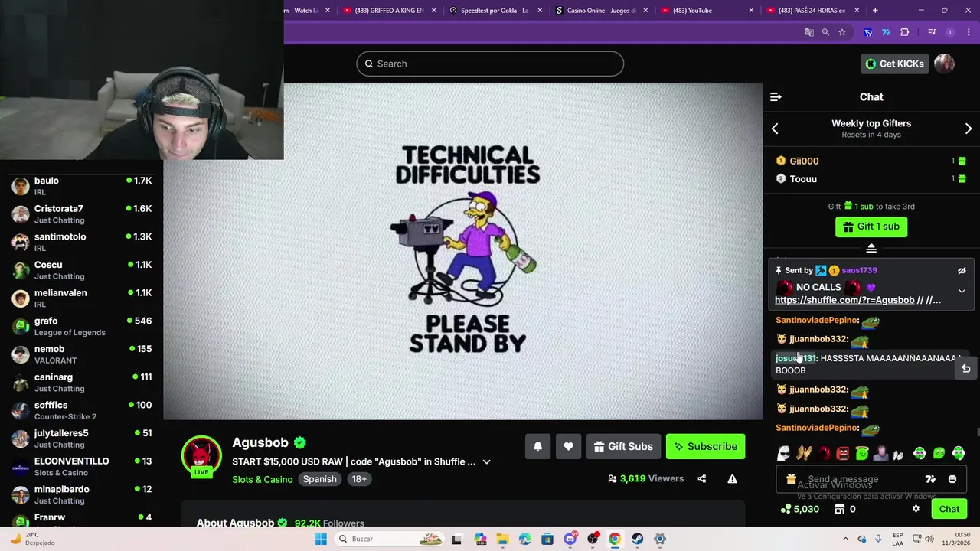The width and height of the screenshot is (980, 551).
Task: Open chat settings gear
Action: (x=916, y=509)
